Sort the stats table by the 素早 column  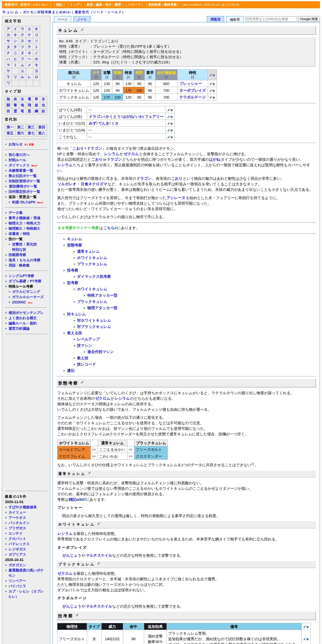tap(150, 77)
